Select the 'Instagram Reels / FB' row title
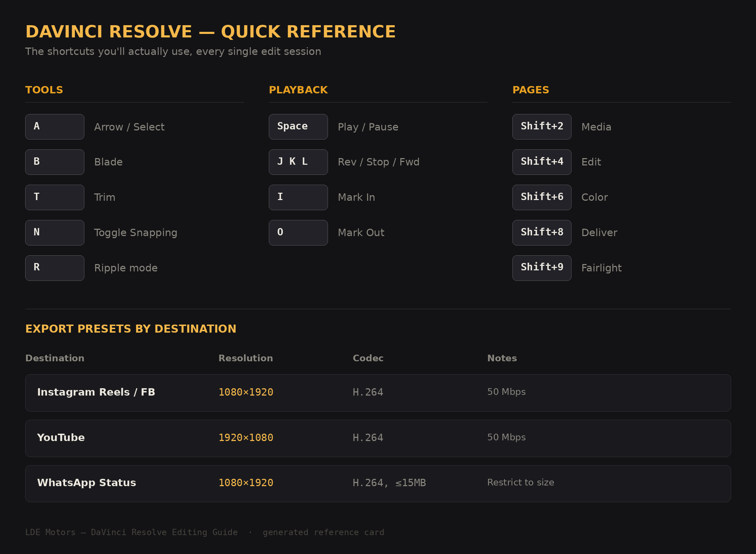 (x=96, y=392)
